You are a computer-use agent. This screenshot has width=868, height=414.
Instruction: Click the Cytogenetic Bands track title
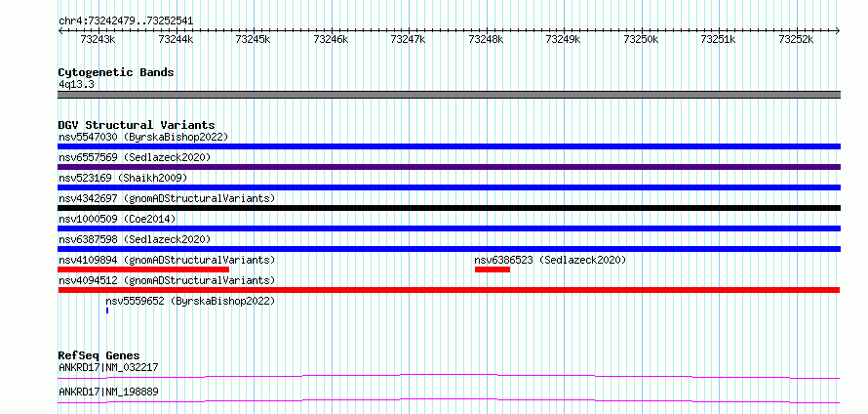pos(116,72)
